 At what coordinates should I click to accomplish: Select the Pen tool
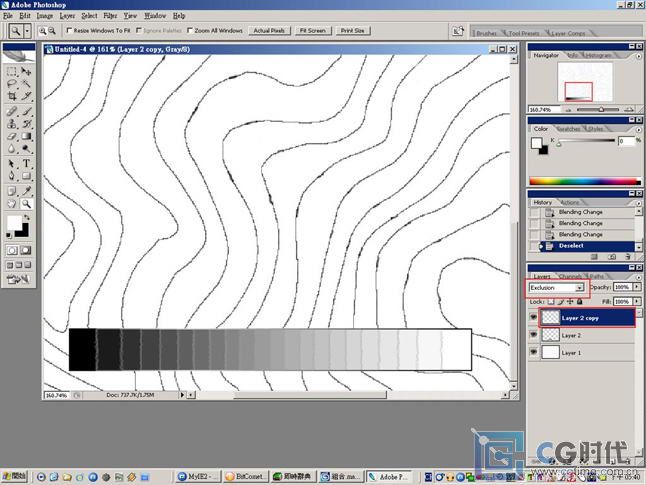tap(12, 176)
